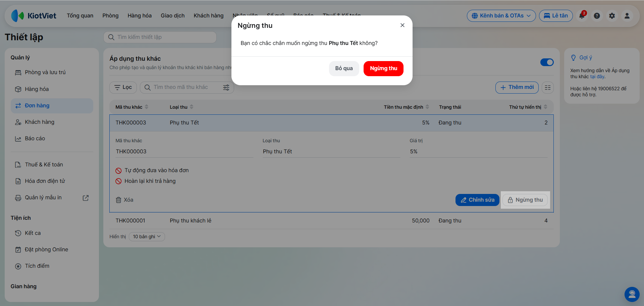Open the column display options icon
Viewport: 644px width, 306px height.
548,88
